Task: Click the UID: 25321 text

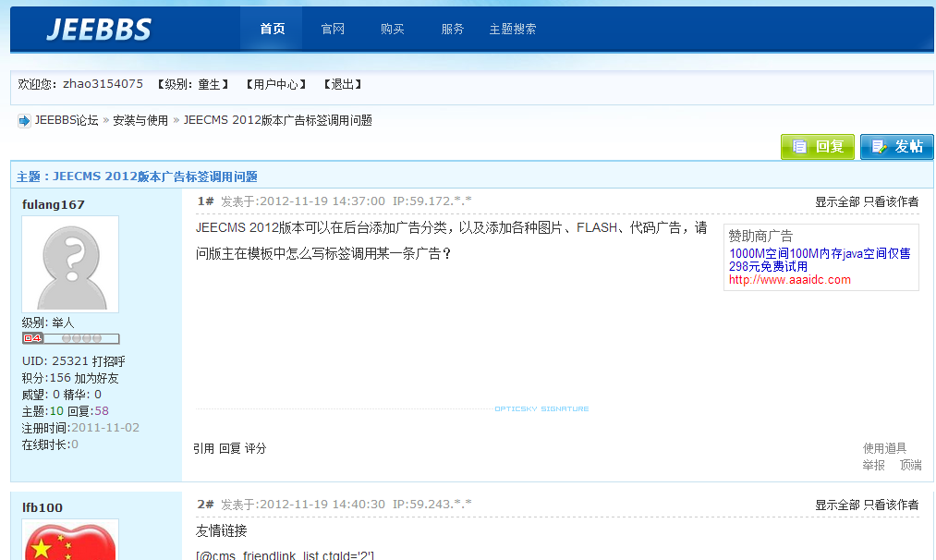Action: pos(55,361)
